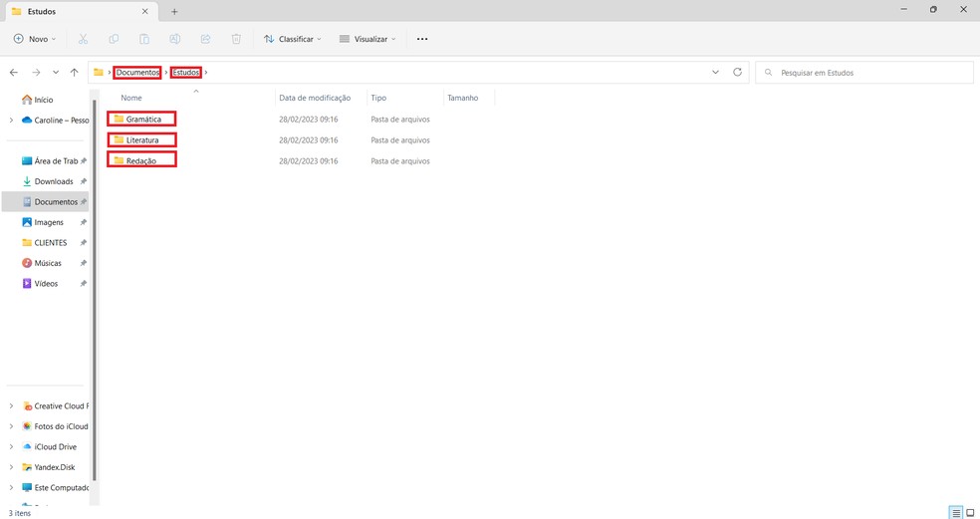Screen dimensions: 980x519
Task: Open Início in the navigation pane
Action: pyautogui.click(x=38, y=100)
